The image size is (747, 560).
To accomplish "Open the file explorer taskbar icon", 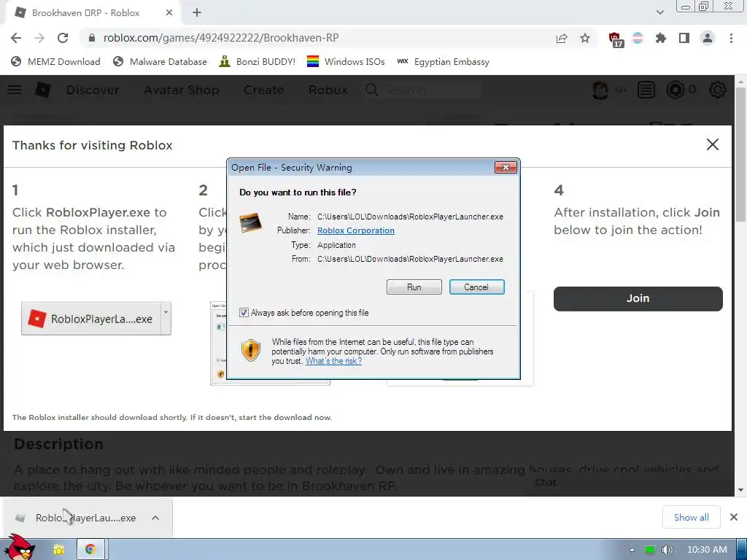I will [x=58, y=550].
